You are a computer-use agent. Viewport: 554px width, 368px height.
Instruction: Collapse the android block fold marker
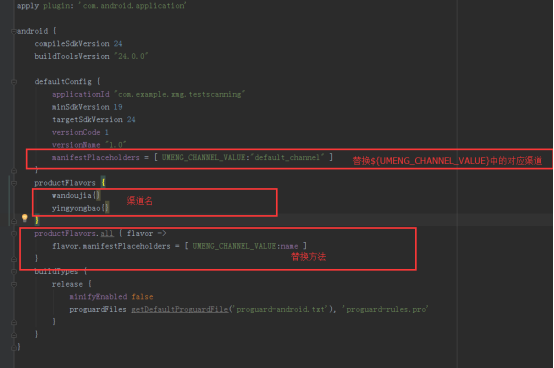(14, 31)
